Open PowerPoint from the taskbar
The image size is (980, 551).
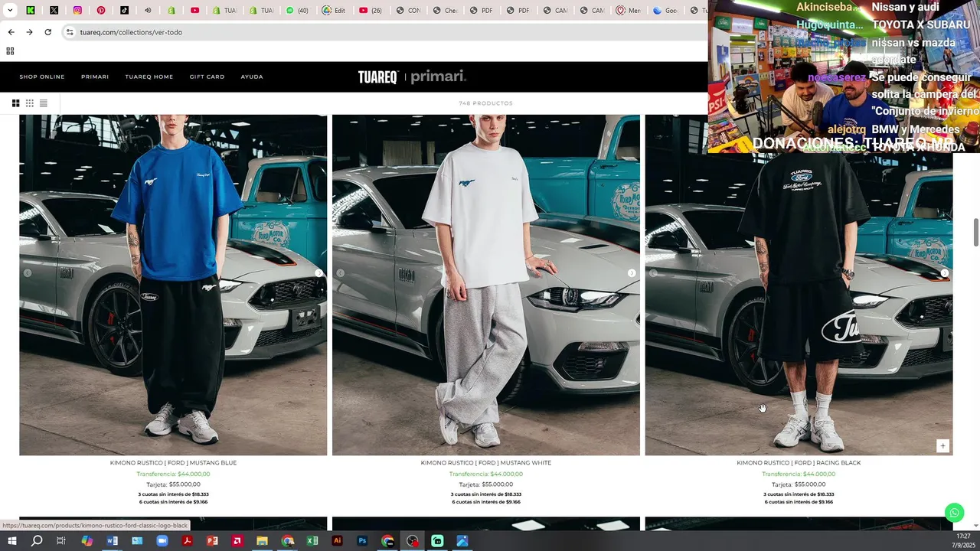212,541
